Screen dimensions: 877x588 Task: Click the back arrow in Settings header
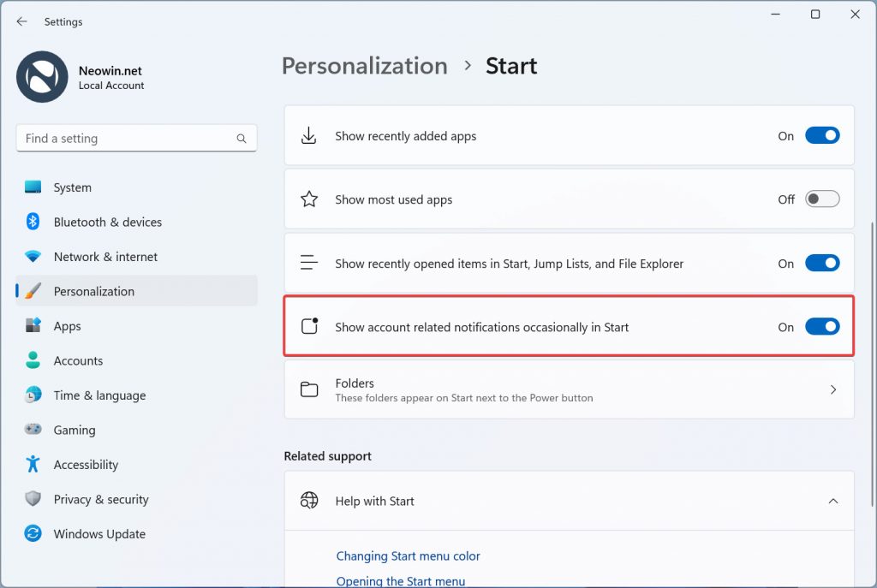point(21,21)
